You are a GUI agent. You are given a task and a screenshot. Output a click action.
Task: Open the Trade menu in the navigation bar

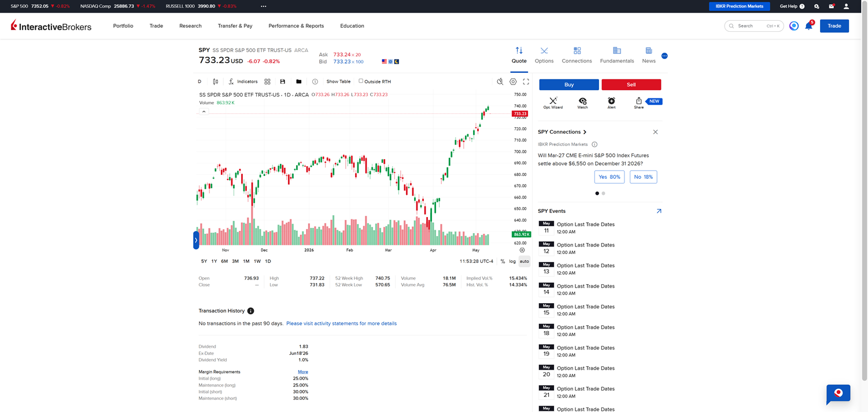(x=156, y=26)
